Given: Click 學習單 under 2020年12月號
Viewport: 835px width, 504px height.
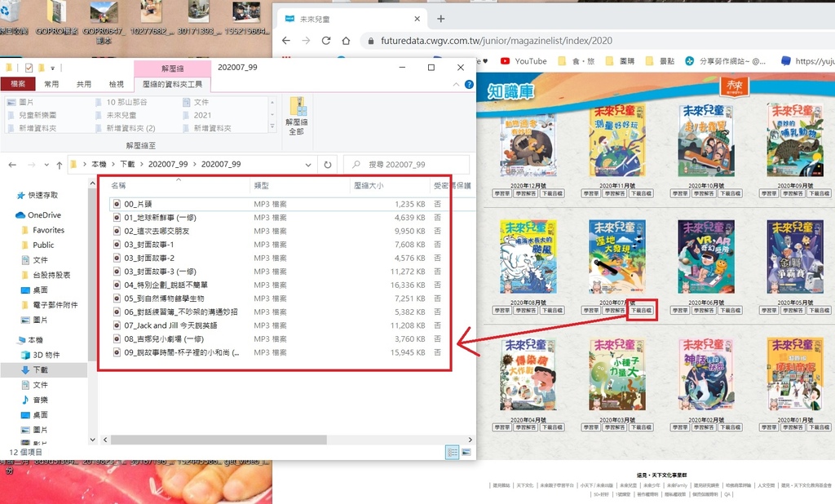Looking at the screenshot, I should pyautogui.click(x=501, y=193).
